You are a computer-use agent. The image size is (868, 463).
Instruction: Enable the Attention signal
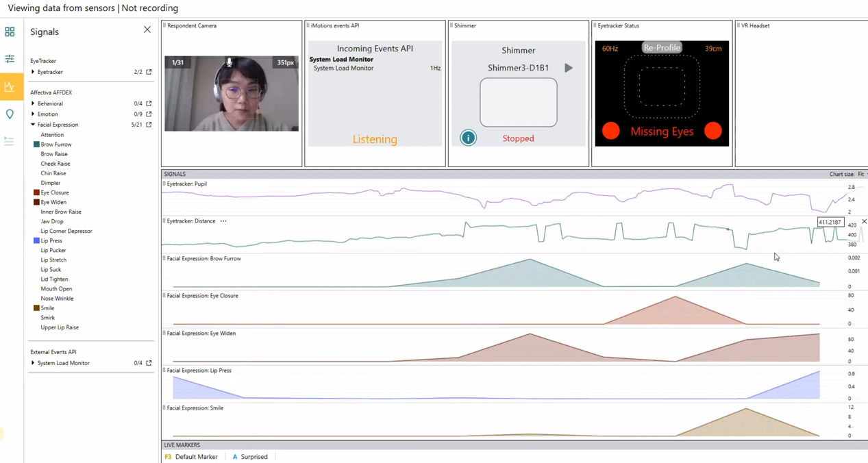click(52, 135)
